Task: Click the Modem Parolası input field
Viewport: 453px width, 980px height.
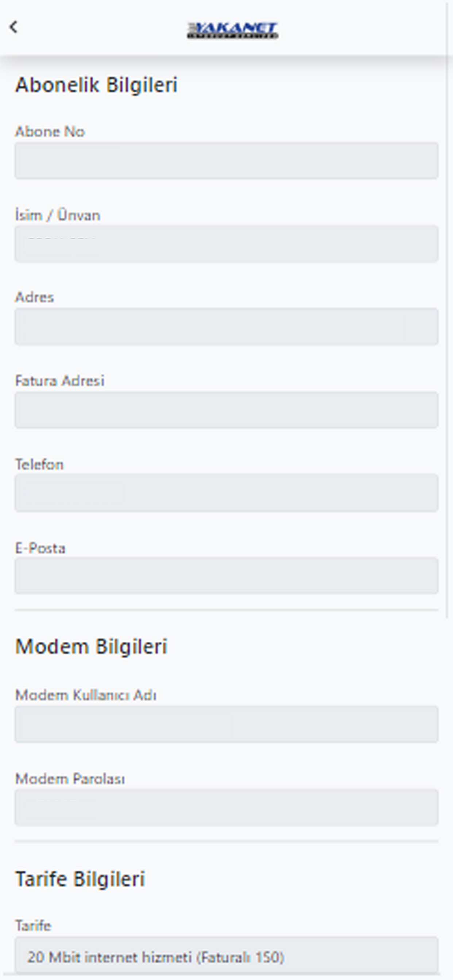Action: click(x=226, y=807)
